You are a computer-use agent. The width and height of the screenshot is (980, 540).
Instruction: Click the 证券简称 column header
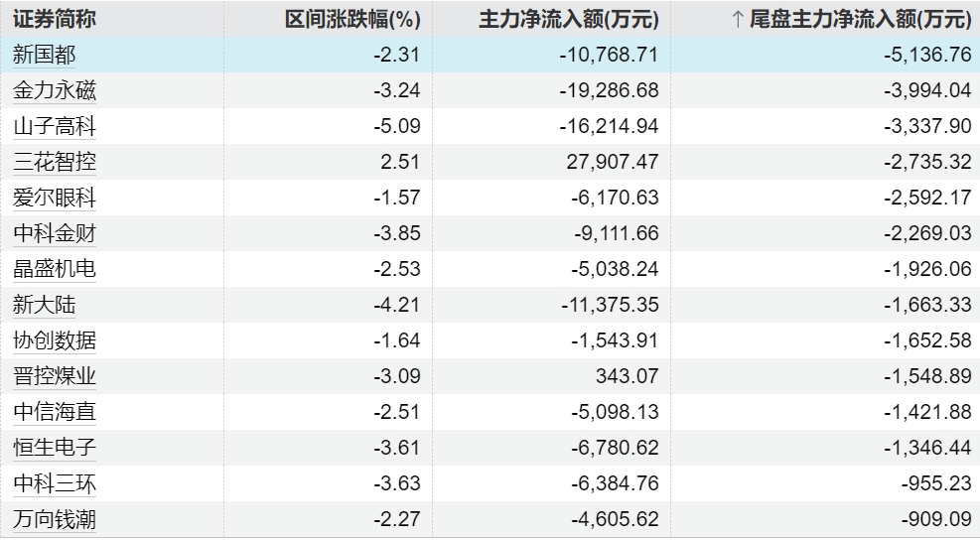[x=55, y=20]
